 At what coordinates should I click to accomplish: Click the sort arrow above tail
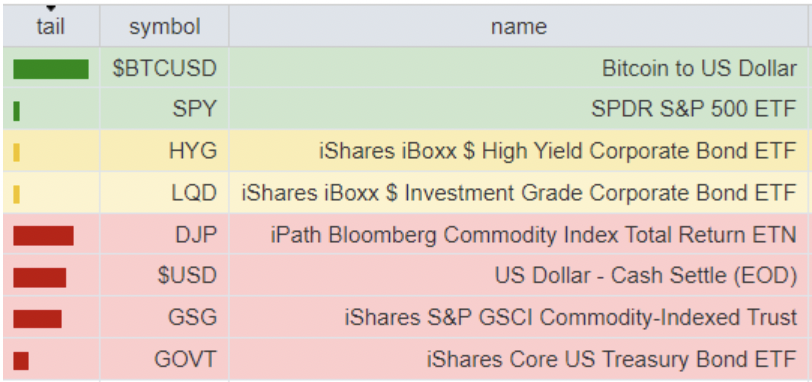click(51, 8)
